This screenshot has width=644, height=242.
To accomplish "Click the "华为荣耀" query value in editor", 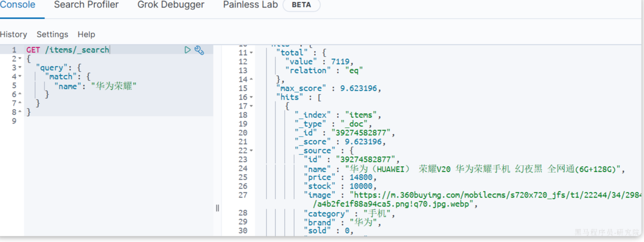I will point(114,86).
